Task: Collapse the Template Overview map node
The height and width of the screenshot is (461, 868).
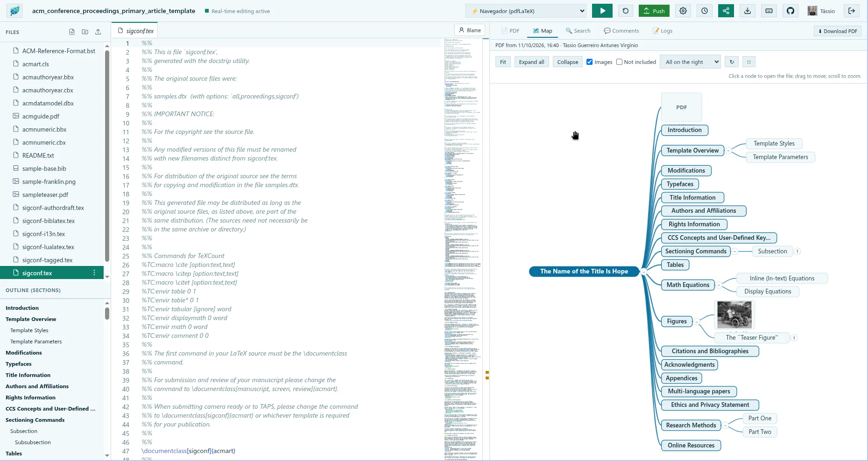Action: tap(728, 150)
